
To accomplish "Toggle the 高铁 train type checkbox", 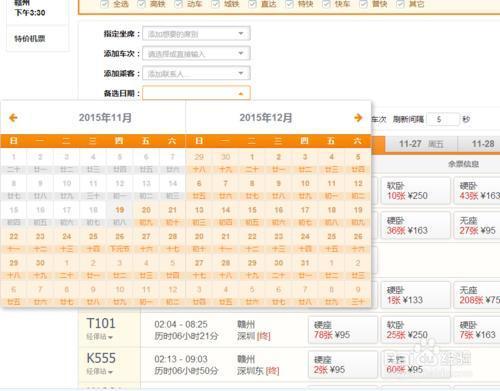I will coord(141,4).
